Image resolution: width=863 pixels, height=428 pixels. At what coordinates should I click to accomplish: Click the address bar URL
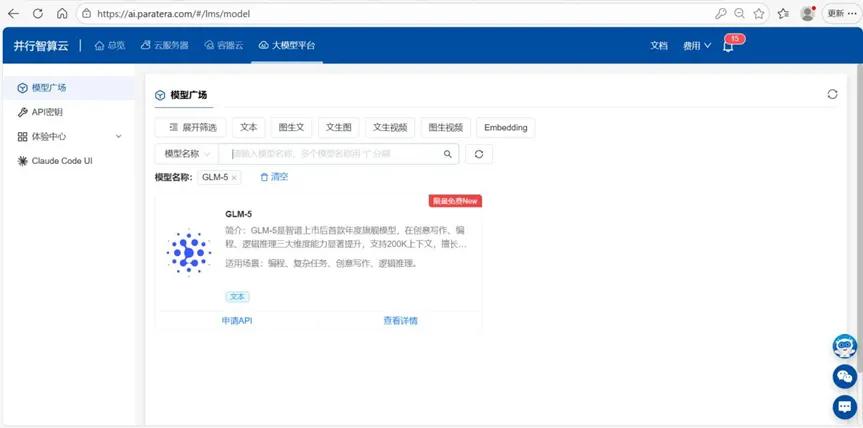click(x=173, y=14)
